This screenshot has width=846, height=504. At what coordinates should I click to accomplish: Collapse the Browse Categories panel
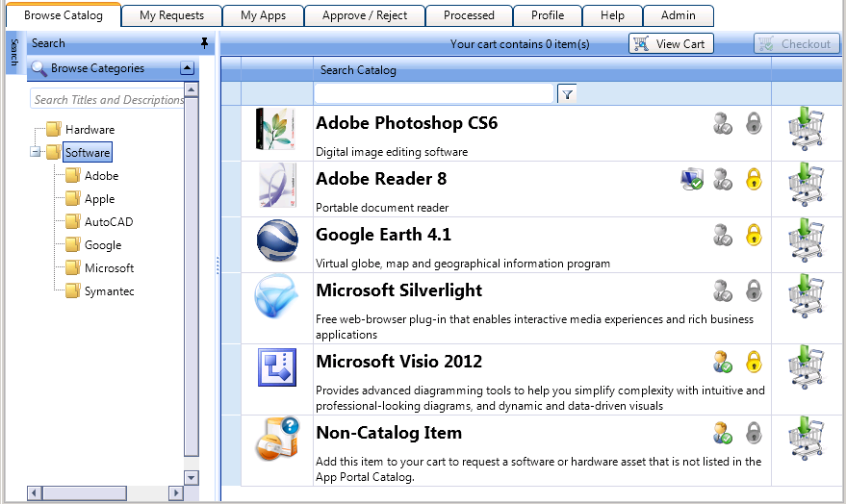(x=187, y=68)
